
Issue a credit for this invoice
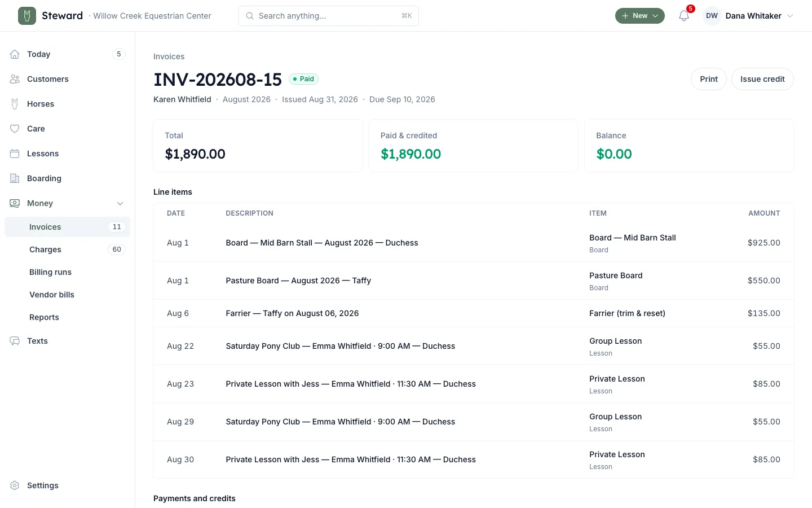tap(762, 79)
